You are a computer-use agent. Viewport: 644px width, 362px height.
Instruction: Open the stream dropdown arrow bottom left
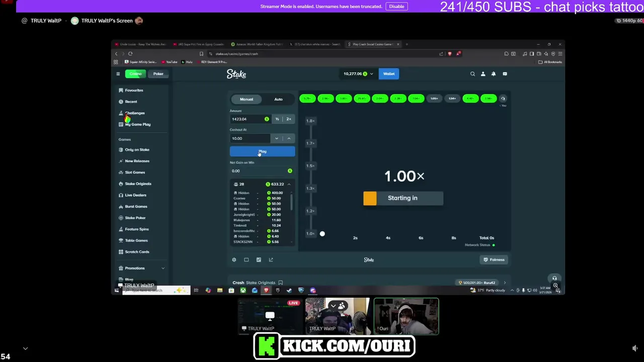click(x=25, y=348)
